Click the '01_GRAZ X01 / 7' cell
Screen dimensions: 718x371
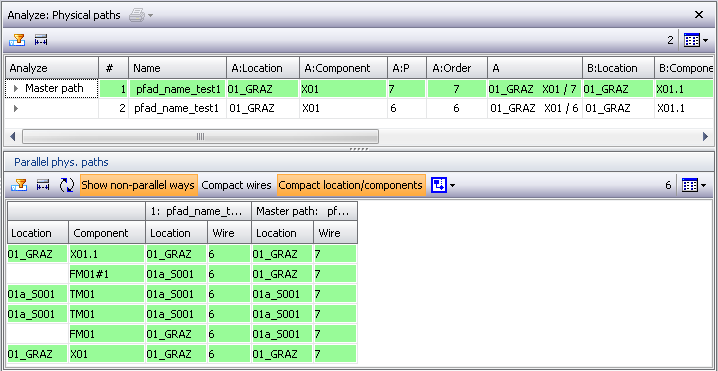[x=534, y=89]
